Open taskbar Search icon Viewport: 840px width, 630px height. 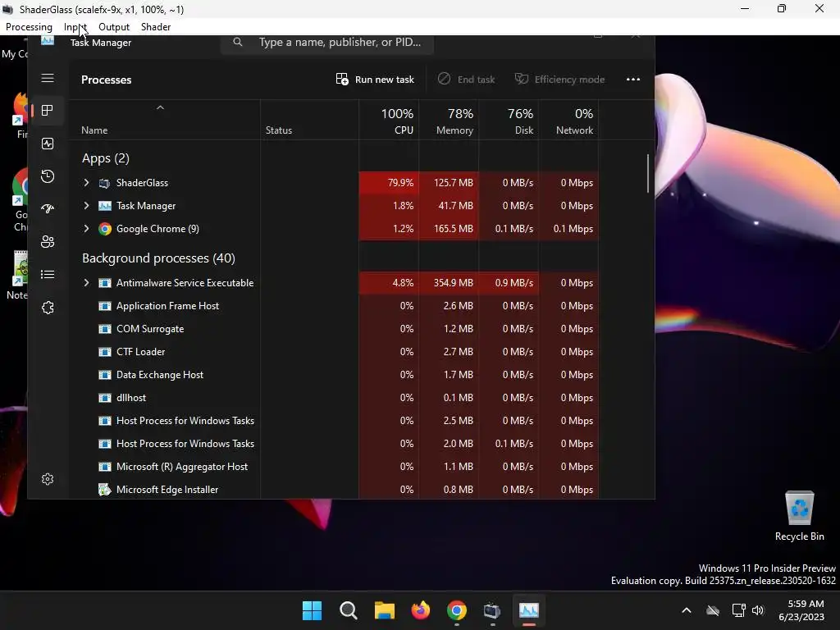point(348,610)
